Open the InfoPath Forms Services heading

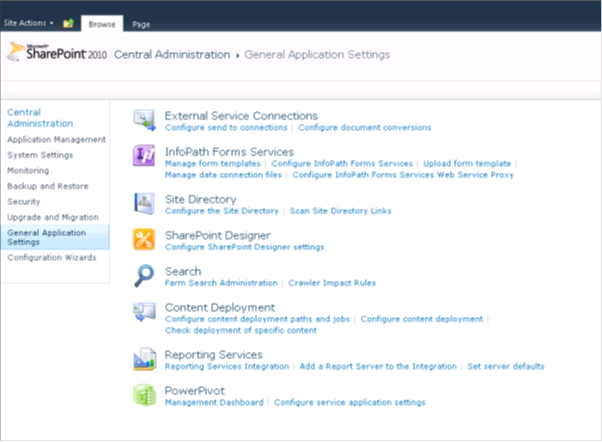pyautogui.click(x=229, y=152)
